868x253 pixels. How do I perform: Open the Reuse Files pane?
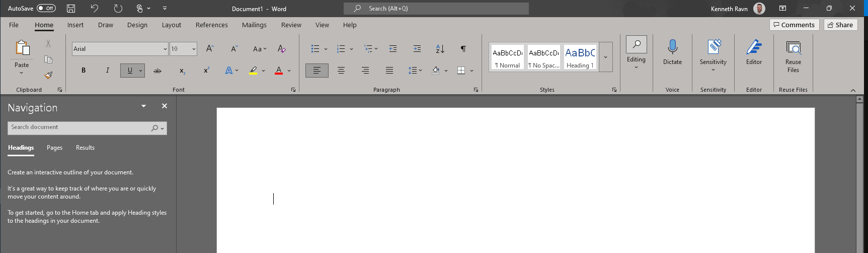pyautogui.click(x=793, y=55)
